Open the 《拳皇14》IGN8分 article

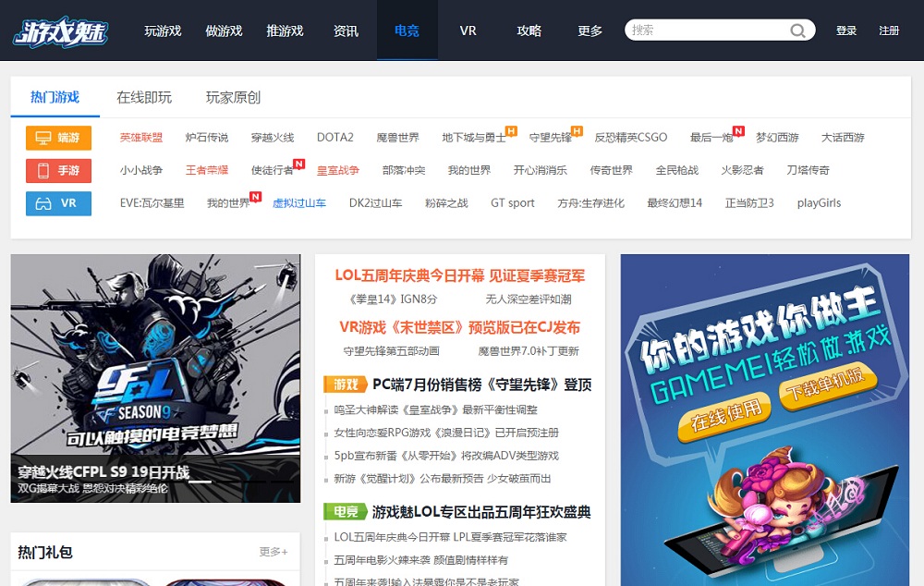point(393,299)
